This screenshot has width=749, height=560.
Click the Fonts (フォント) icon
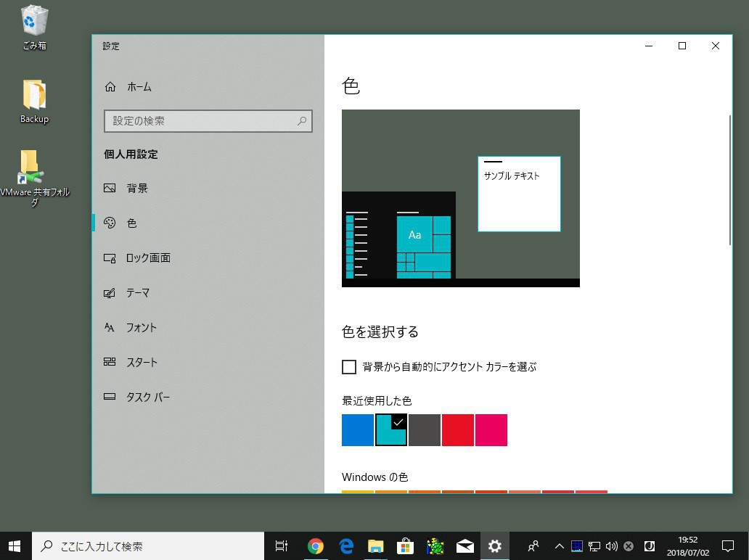[110, 328]
